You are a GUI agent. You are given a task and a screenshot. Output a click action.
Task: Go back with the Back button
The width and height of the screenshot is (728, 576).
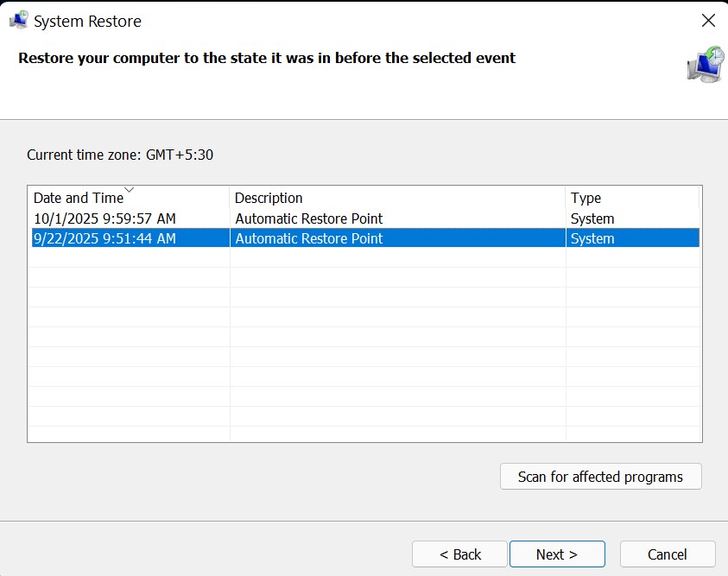point(459,554)
